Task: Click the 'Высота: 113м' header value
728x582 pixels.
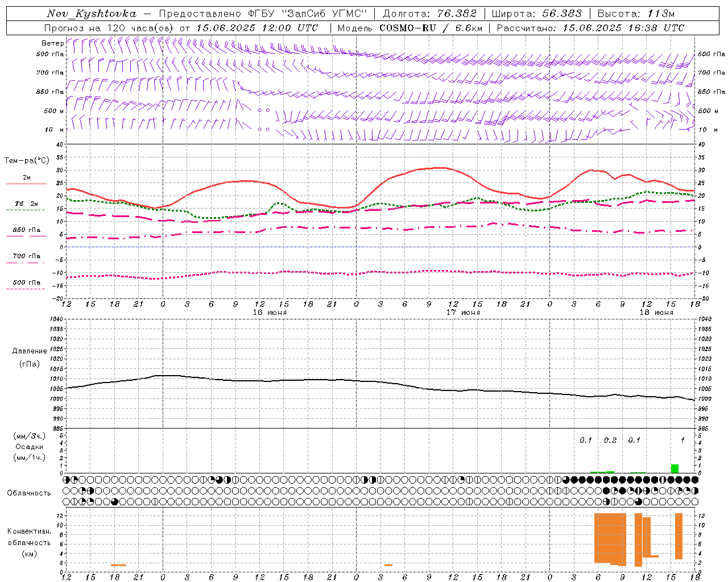Action: click(636, 14)
